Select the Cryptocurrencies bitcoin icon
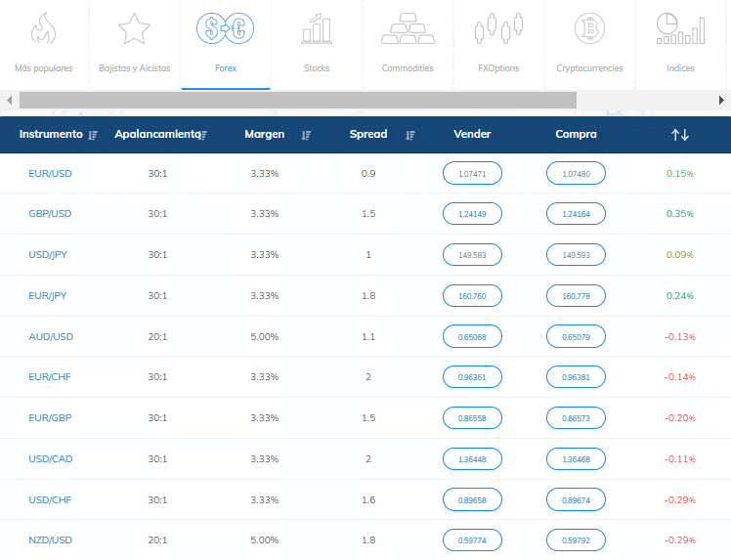This screenshot has height=560, width=731. [x=589, y=29]
